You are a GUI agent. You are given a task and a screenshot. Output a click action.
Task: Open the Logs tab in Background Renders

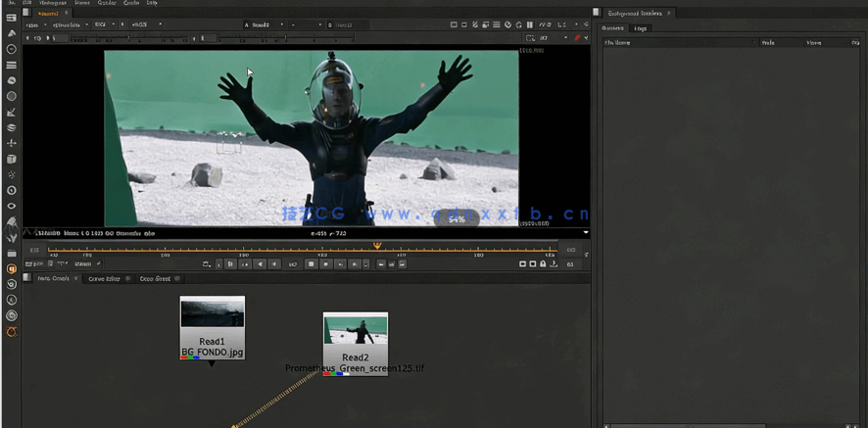641,28
